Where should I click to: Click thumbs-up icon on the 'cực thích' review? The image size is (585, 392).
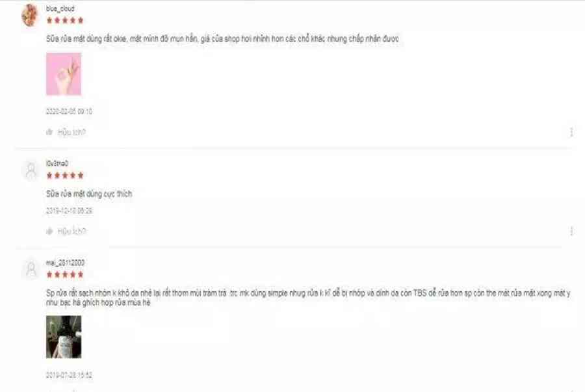[49, 231]
